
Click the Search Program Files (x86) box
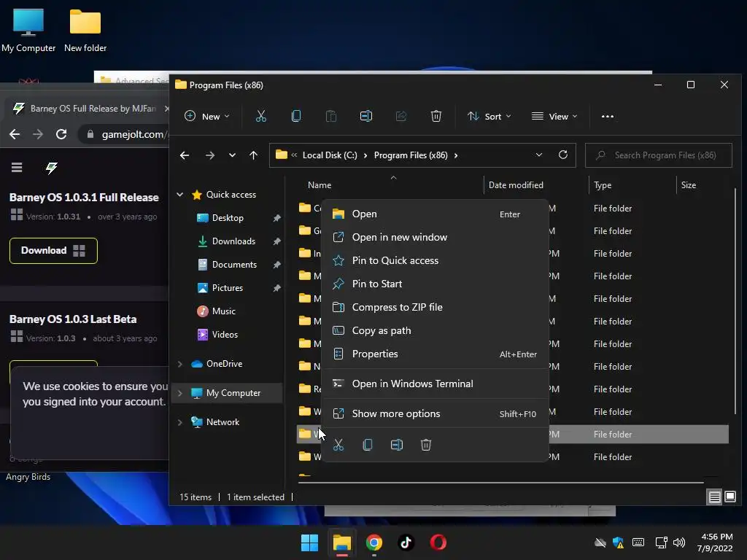[659, 155]
